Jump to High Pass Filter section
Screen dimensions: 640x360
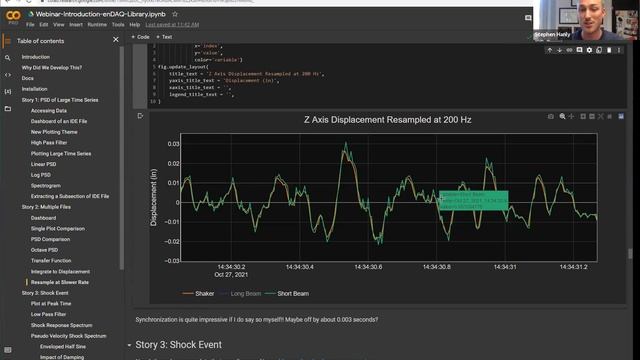pos(49,143)
